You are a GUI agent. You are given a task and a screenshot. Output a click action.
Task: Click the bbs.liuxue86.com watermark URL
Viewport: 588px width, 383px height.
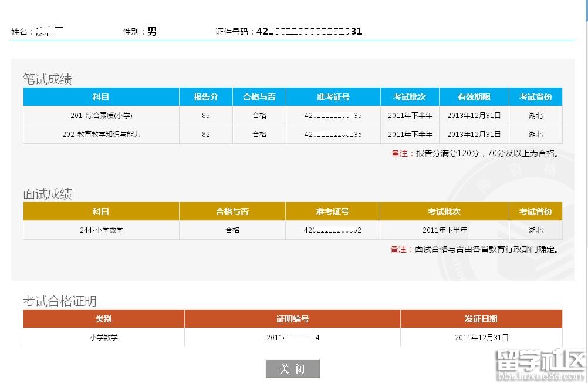pyautogui.click(x=540, y=377)
